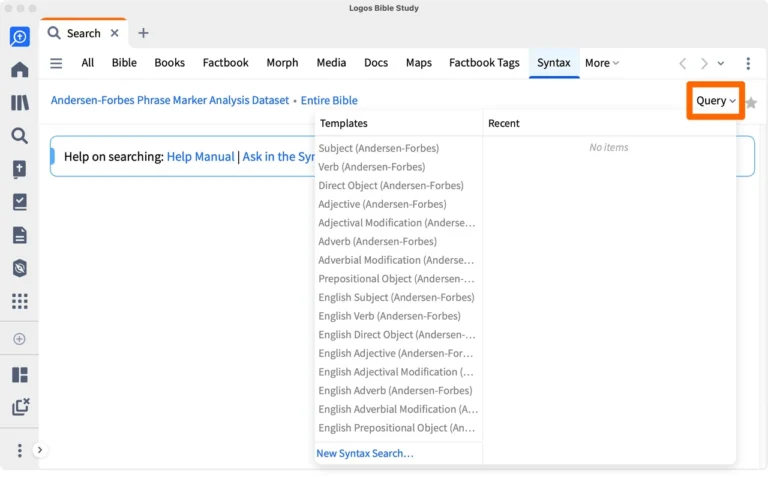Pick the English Verb template
The image size is (768, 478).
pos(389,316)
